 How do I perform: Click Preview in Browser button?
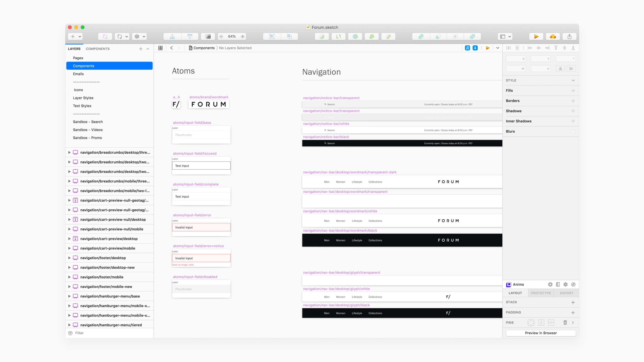[x=541, y=333]
